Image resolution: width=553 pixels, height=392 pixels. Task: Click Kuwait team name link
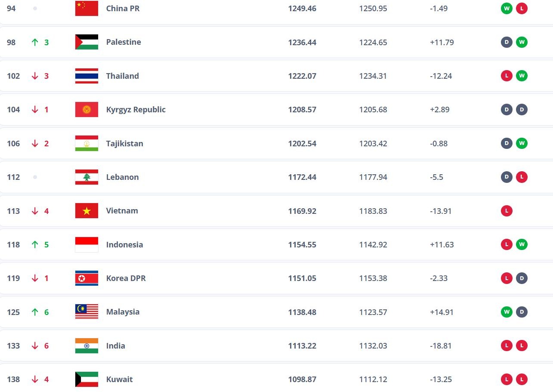click(119, 379)
